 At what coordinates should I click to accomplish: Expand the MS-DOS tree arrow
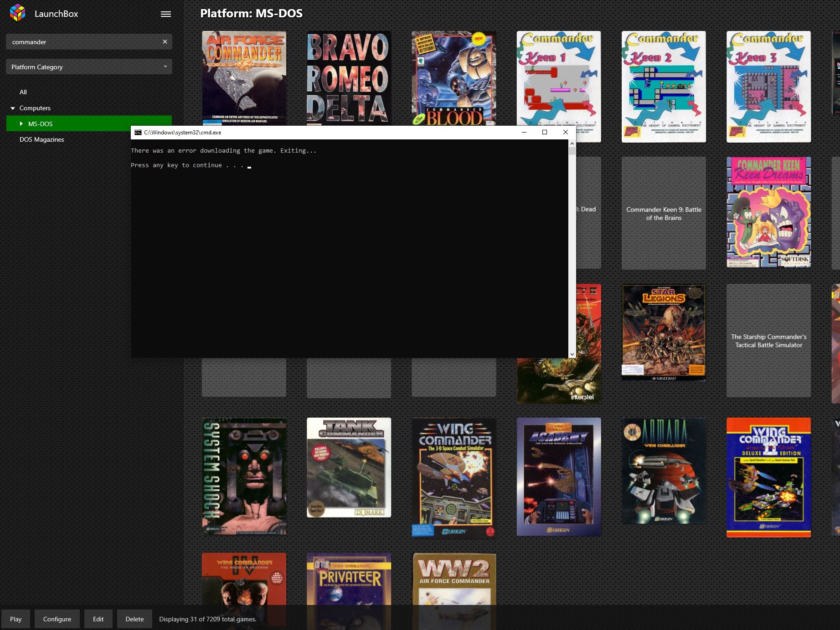21,124
